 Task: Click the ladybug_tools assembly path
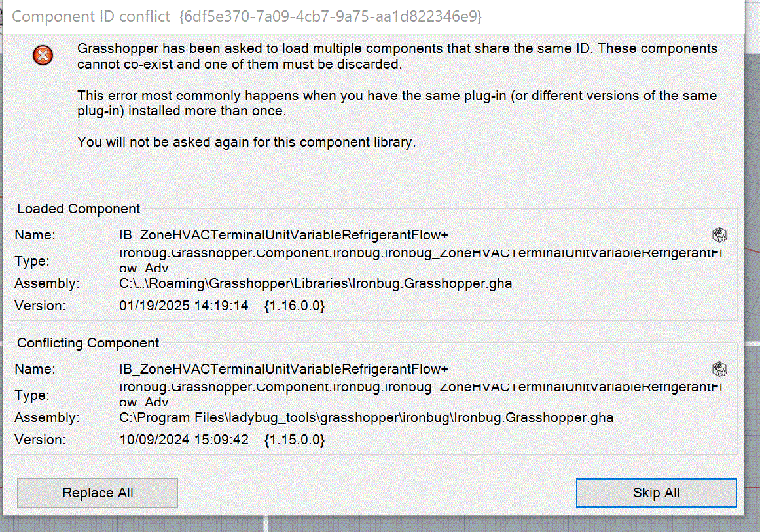point(367,417)
